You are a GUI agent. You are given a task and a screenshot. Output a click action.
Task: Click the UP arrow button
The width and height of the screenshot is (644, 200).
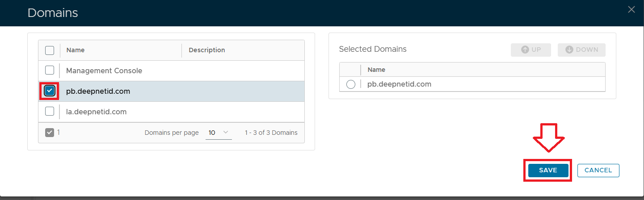click(531, 50)
